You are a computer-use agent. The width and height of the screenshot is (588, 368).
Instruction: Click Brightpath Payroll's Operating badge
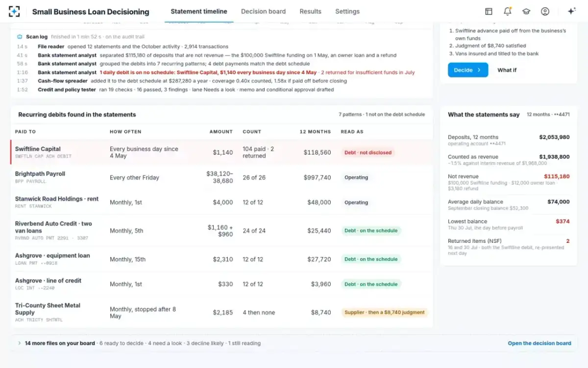point(356,178)
